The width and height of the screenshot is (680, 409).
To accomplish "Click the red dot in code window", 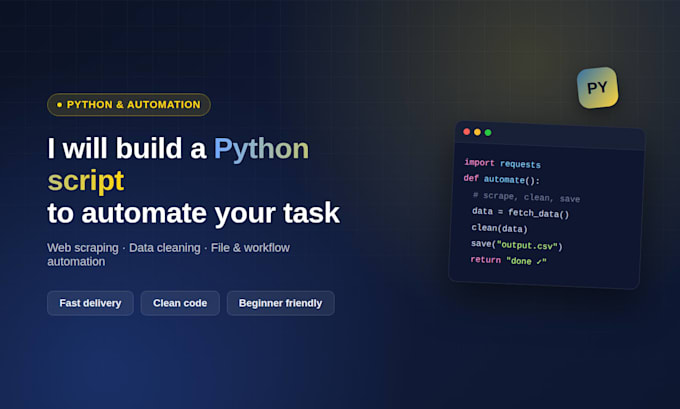I will [467, 131].
